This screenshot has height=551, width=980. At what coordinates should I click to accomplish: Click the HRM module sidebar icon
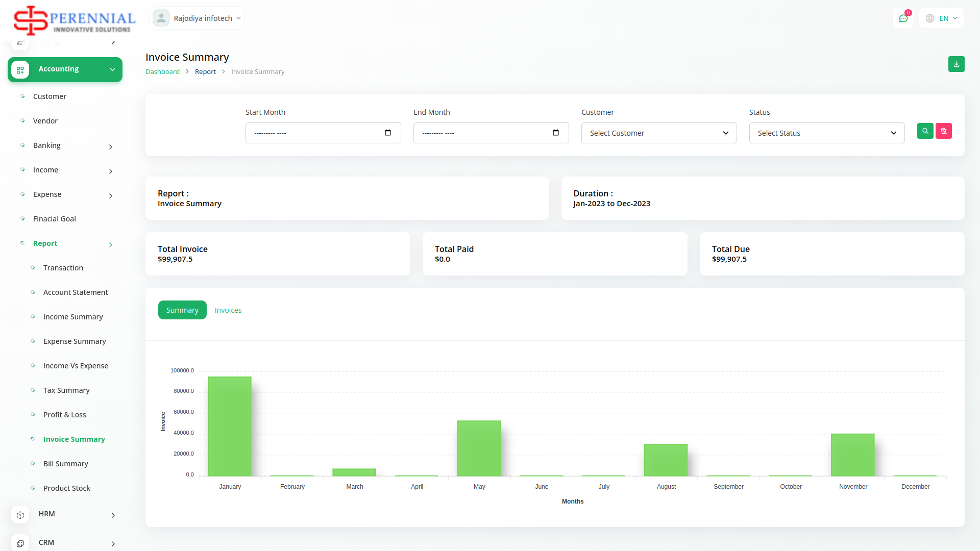click(20, 515)
